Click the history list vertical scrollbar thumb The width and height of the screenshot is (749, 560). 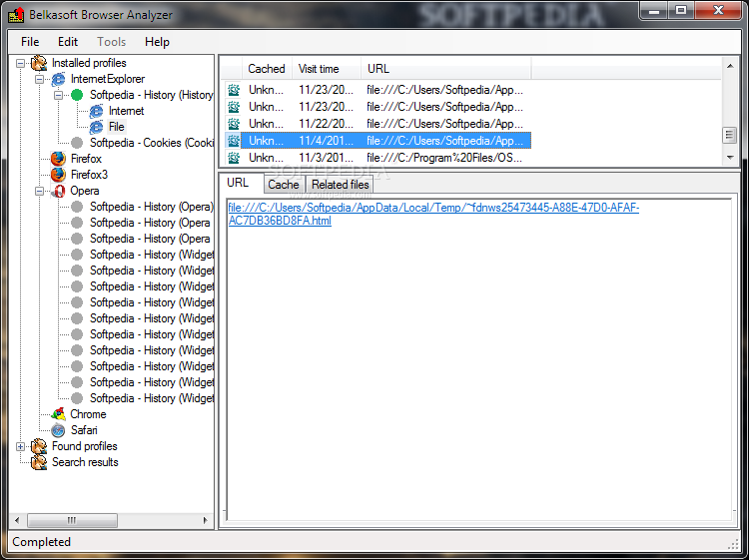click(x=729, y=135)
